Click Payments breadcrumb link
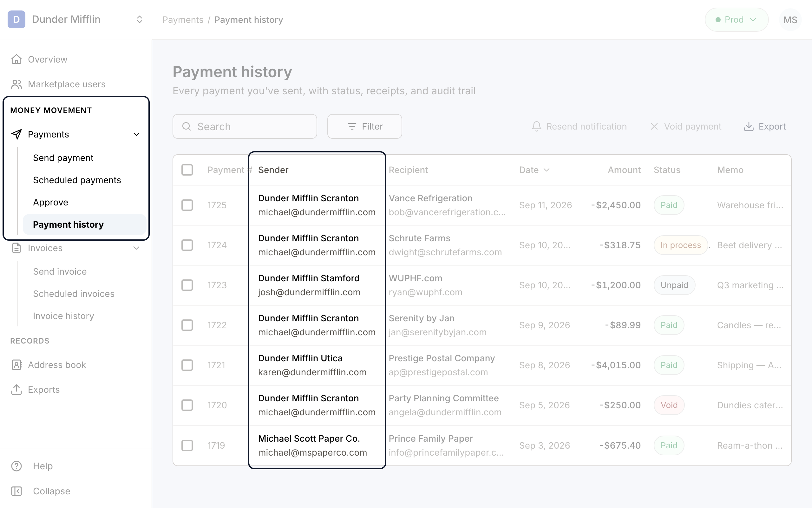 (x=183, y=20)
